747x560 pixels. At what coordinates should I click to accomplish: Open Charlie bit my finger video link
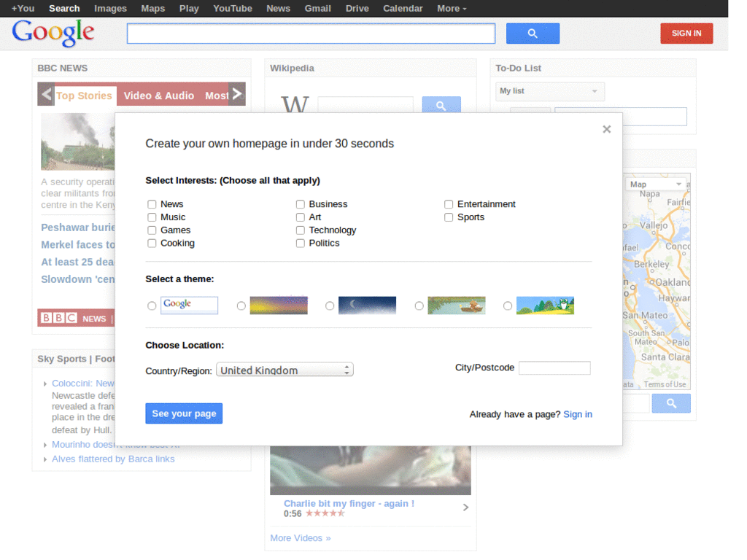point(349,503)
